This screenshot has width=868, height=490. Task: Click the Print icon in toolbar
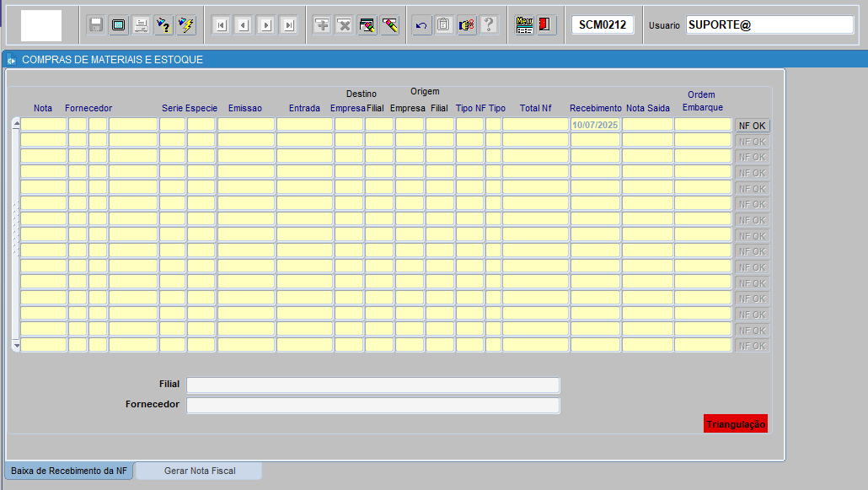click(142, 25)
